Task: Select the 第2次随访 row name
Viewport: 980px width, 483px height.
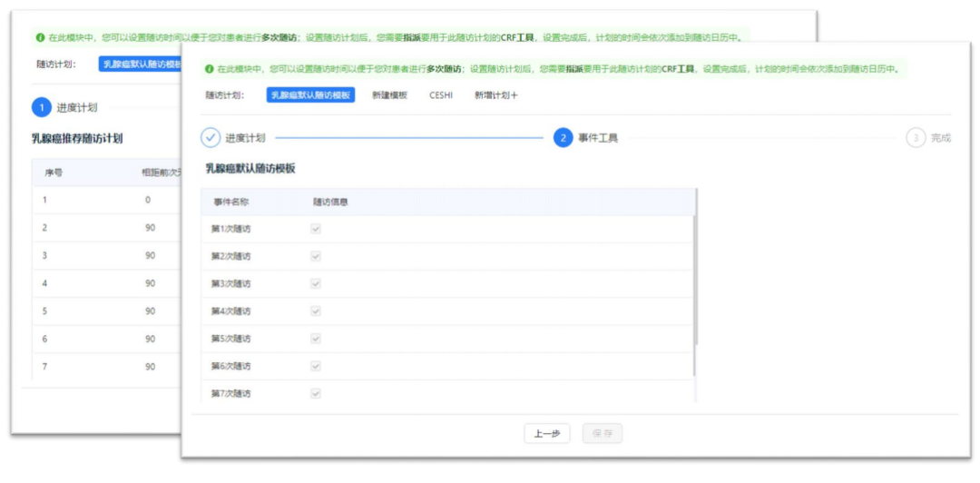Action: click(x=230, y=256)
